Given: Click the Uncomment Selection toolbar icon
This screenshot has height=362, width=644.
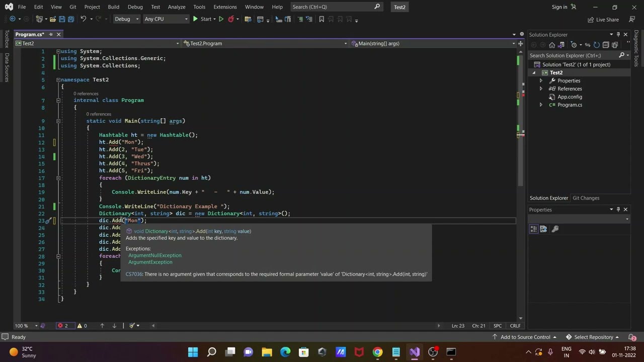Looking at the screenshot, I should 309,19.
